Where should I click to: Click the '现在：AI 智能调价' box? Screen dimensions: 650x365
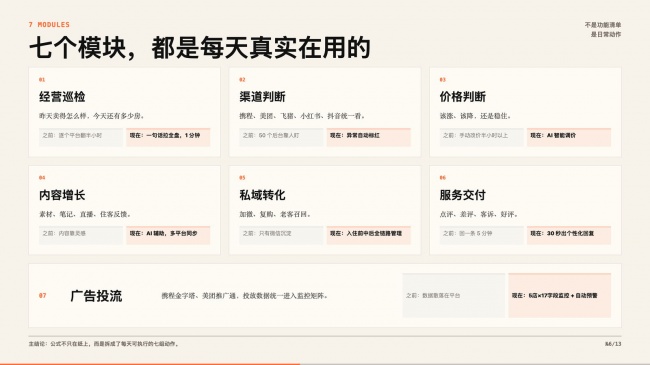pyautogui.click(x=569, y=137)
